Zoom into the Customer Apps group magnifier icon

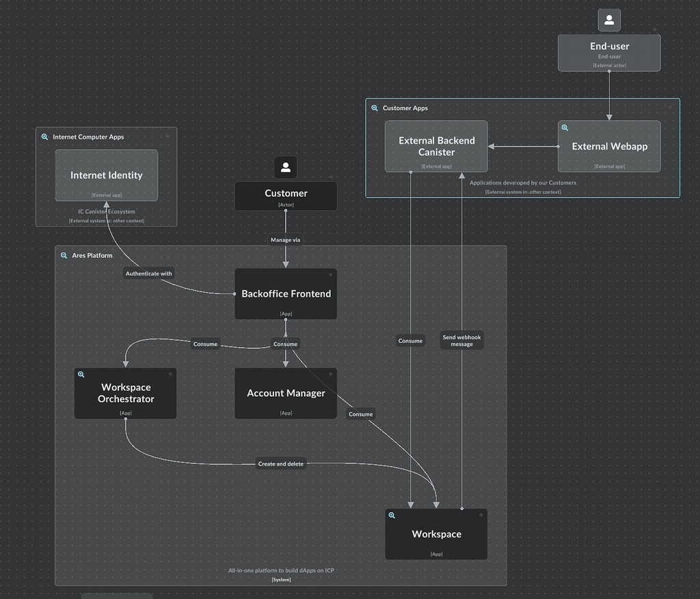pyautogui.click(x=375, y=107)
